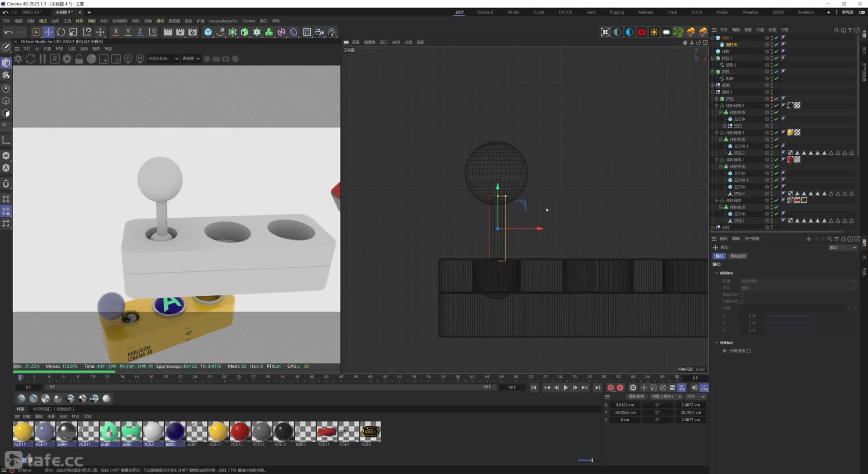Switch to the Sculpt layout tab

coord(538,12)
